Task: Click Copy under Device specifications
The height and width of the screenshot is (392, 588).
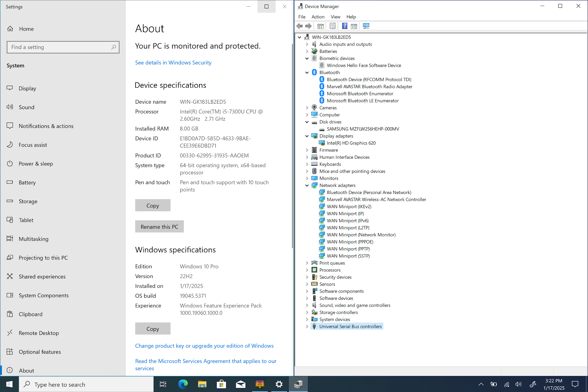Action: [x=153, y=205]
